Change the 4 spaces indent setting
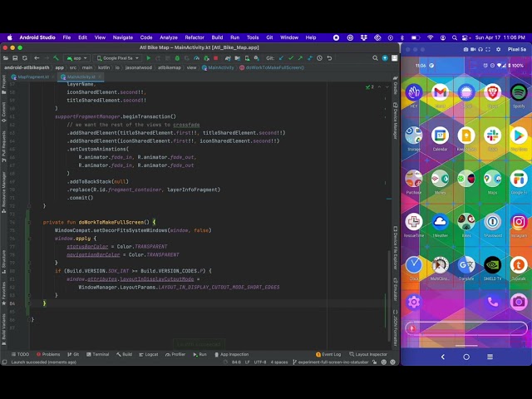Screen dimensions: 532x399 coord(279,362)
